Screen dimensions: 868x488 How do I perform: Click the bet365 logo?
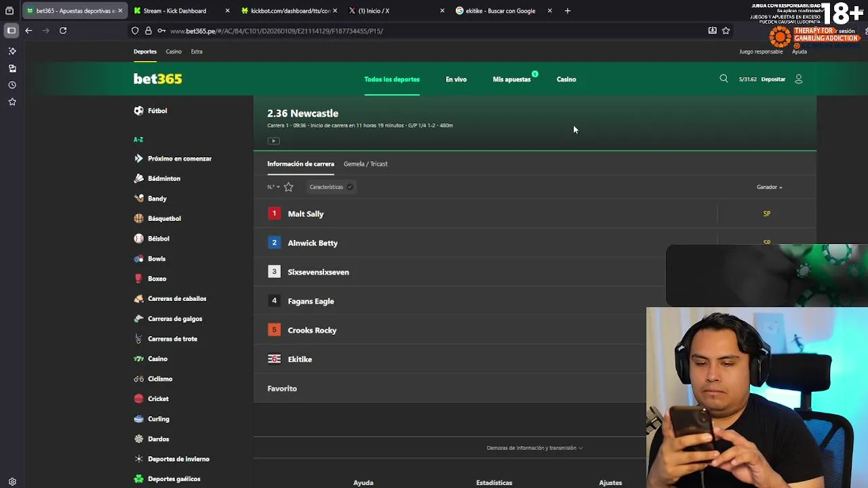coord(157,79)
